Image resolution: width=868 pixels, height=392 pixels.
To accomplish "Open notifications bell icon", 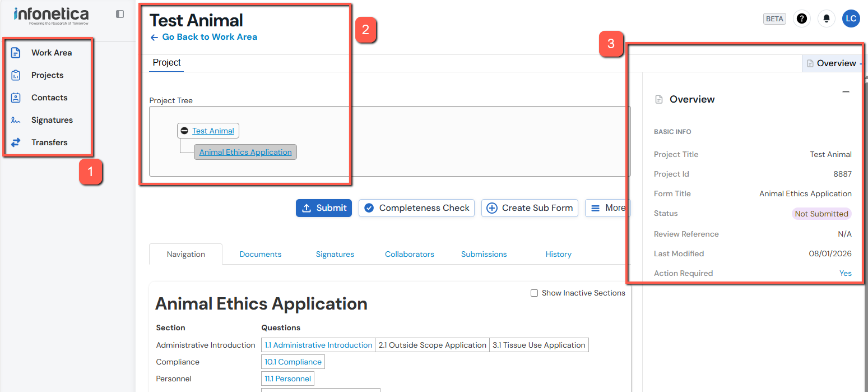I will [826, 19].
